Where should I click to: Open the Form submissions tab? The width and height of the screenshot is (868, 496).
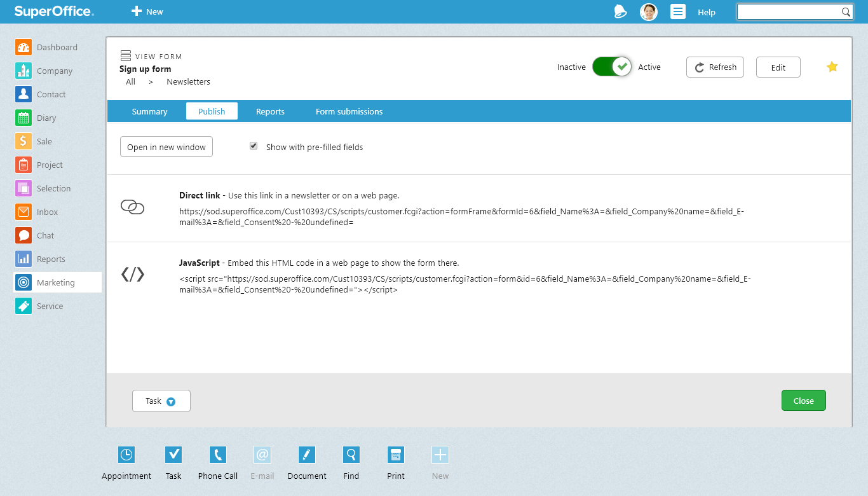(x=349, y=111)
